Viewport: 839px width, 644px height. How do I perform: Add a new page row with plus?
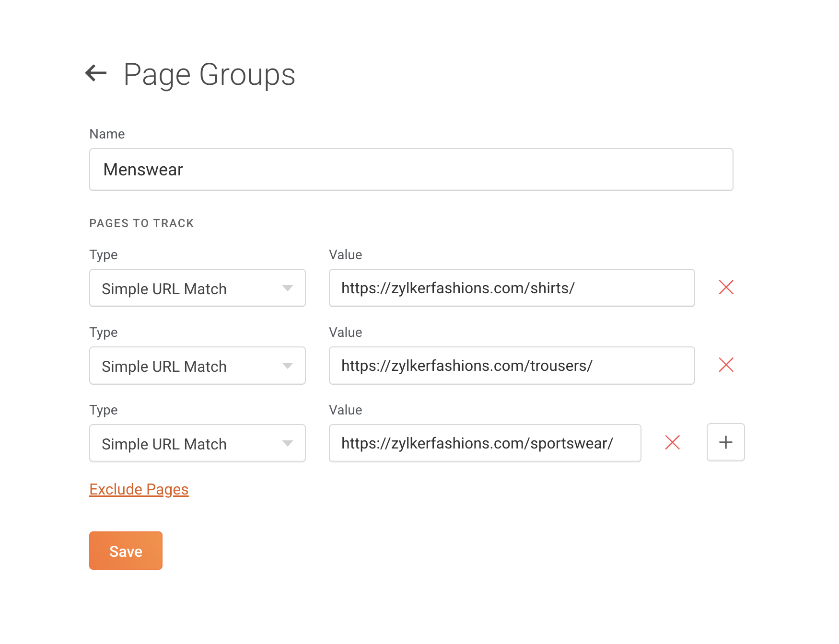click(725, 442)
